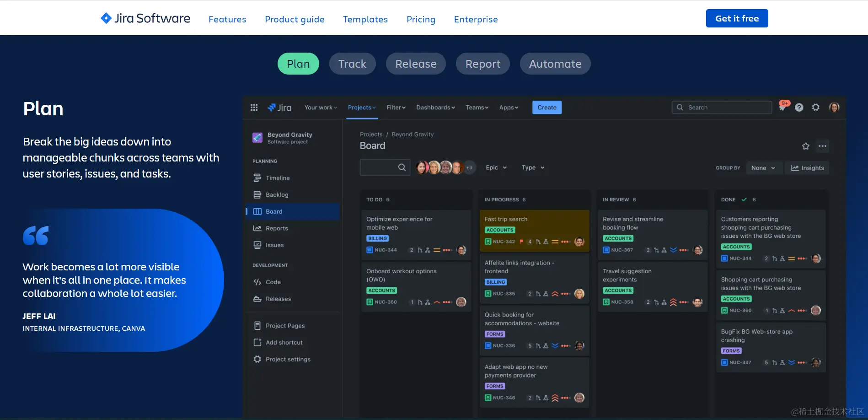
Task: Click the FORMS label on NUC-336 card
Action: click(x=495, y=334)
